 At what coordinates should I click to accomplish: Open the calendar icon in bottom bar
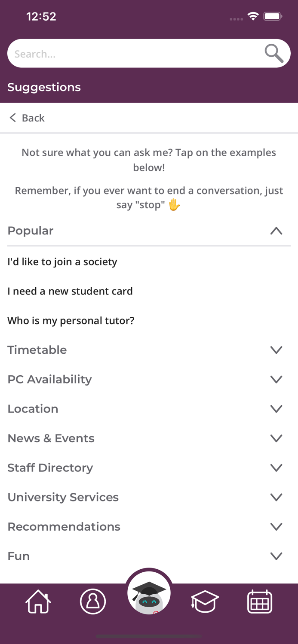pyautogui.click(x=260, y=601)
